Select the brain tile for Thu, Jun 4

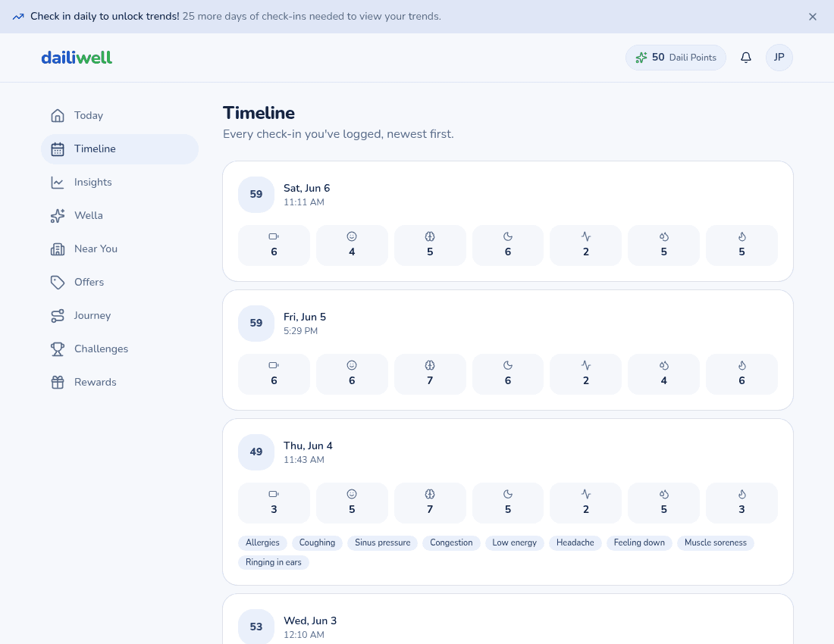[430, 502]
